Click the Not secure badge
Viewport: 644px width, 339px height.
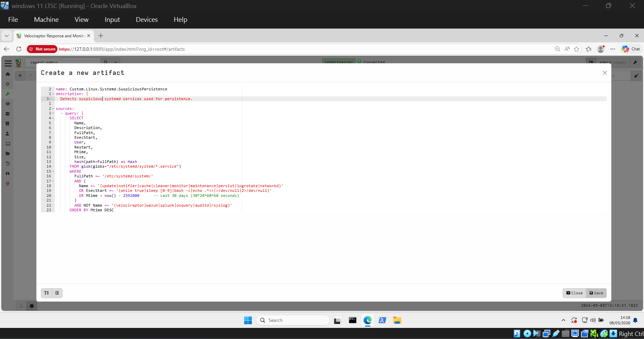(x=42, y=49)
